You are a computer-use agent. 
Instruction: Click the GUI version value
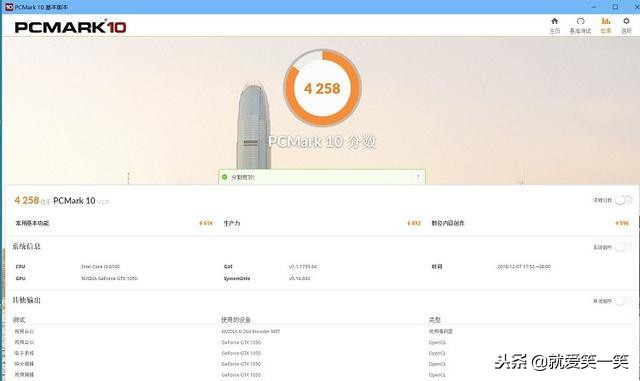pos(303,267)
